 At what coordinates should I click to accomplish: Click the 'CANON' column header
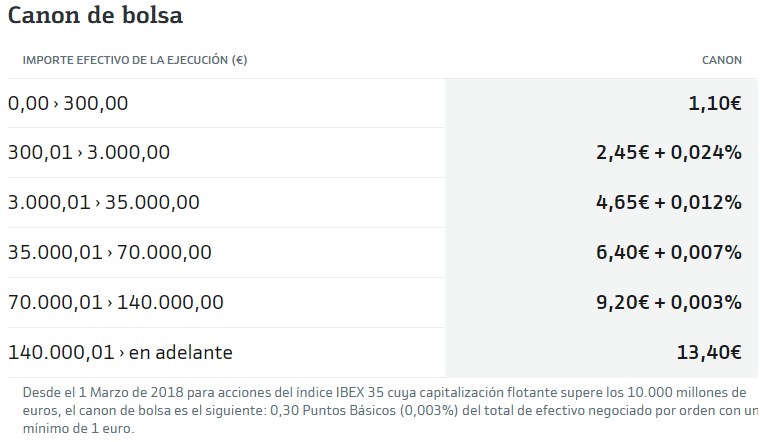click(x=722, y=60)
